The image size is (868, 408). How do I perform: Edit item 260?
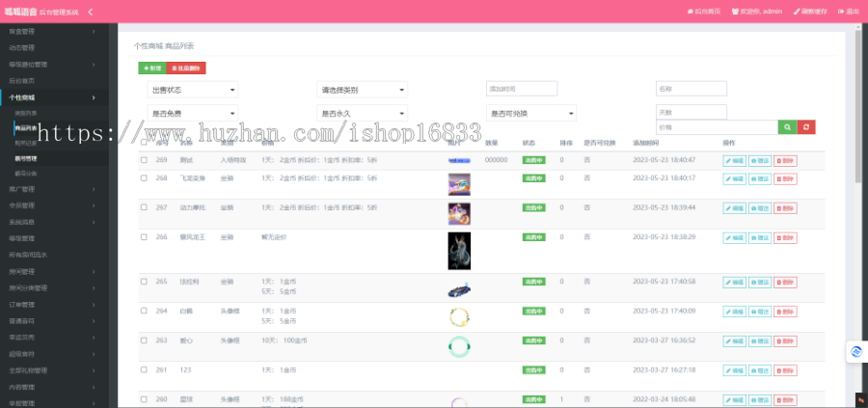pos(735,400)
